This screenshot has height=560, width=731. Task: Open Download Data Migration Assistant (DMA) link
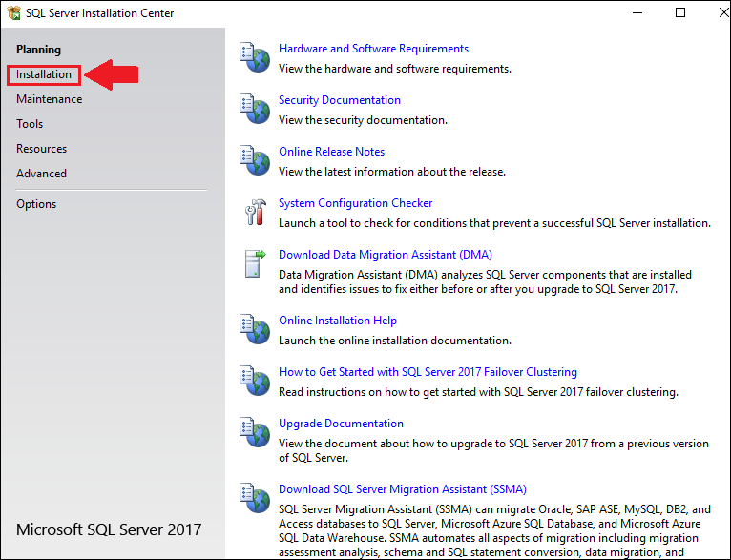pos(386,255)
